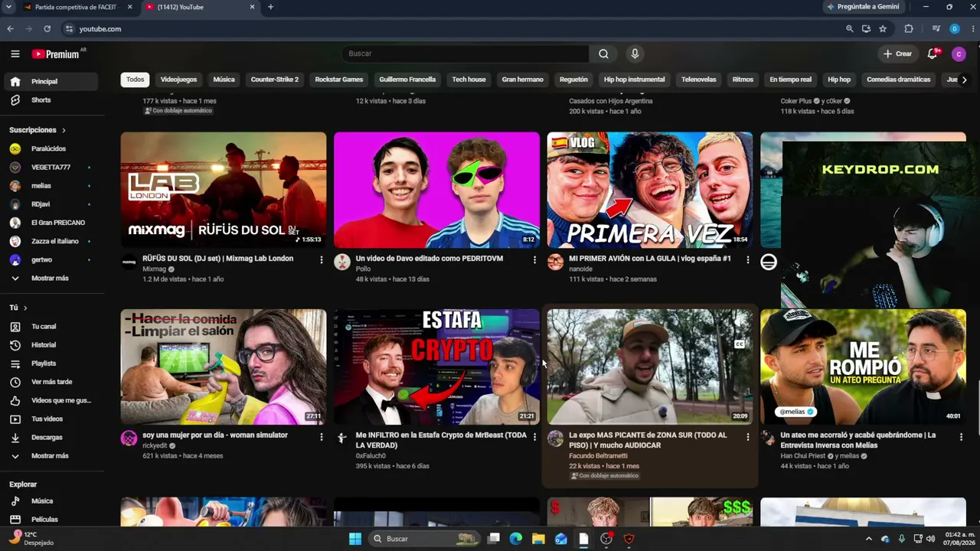Click the Crear button
This screenshot has width=980, height=551.
897,54
